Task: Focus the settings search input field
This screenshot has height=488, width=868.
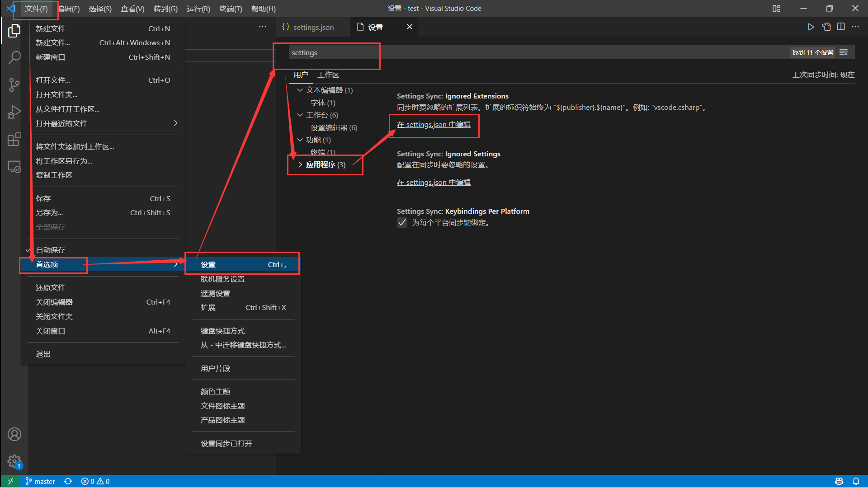Action: tap(538, 52)
